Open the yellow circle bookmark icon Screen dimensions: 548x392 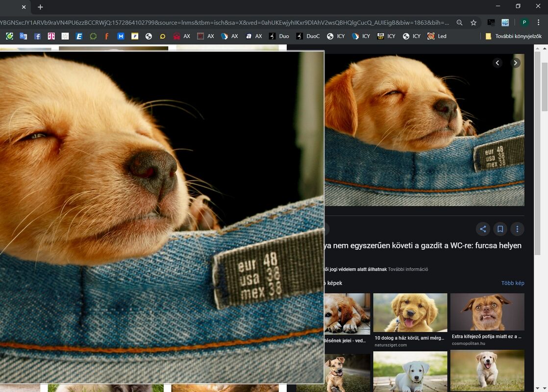point(163,36)
